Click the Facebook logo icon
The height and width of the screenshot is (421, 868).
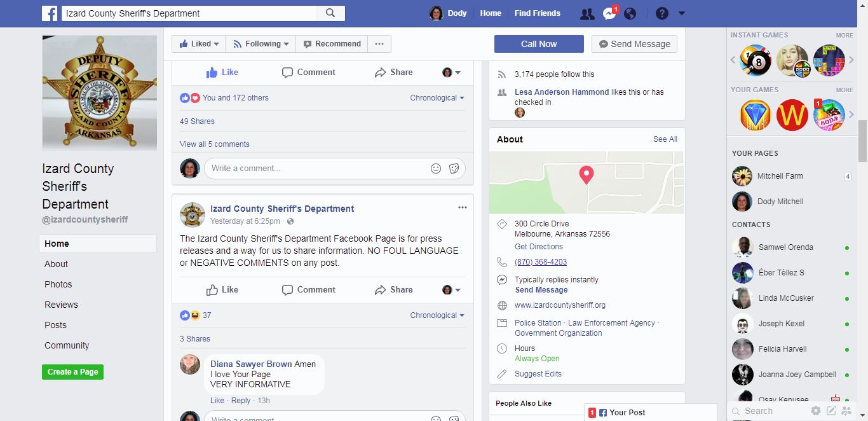[50, 13]
